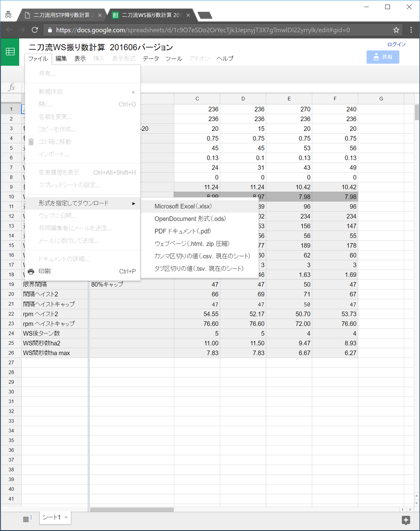
Task: Click cell value 6.27 in row 26
Action: click(x=335, y=353)
